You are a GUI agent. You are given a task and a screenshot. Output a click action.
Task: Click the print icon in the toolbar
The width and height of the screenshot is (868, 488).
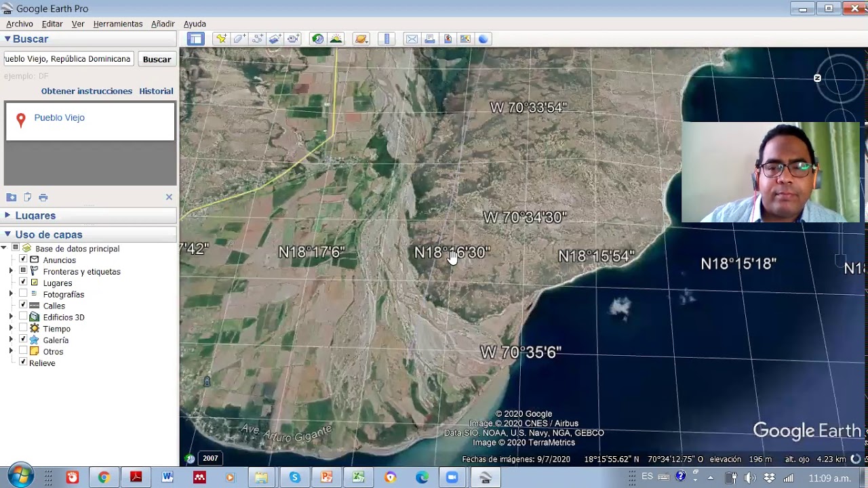[430, 39]
